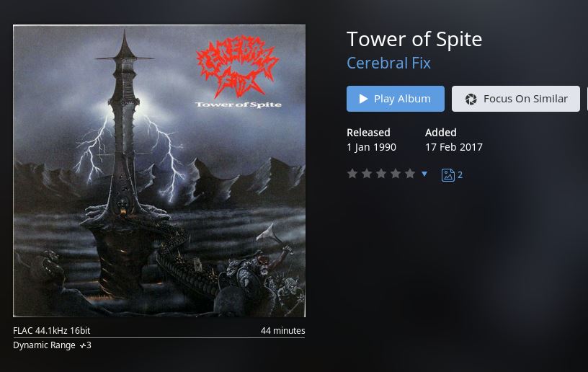
Task: Rate the album two stars
Action: coord(367,174)
